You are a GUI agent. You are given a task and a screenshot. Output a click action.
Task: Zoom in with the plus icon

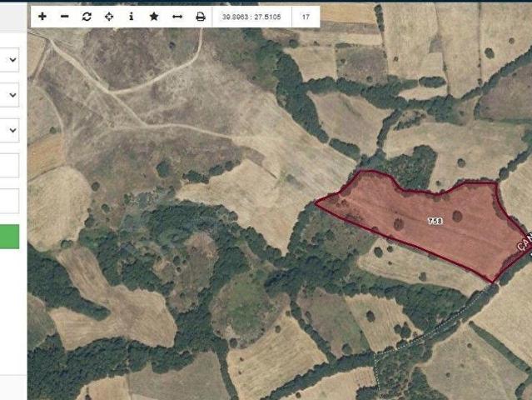coord(42,17)
